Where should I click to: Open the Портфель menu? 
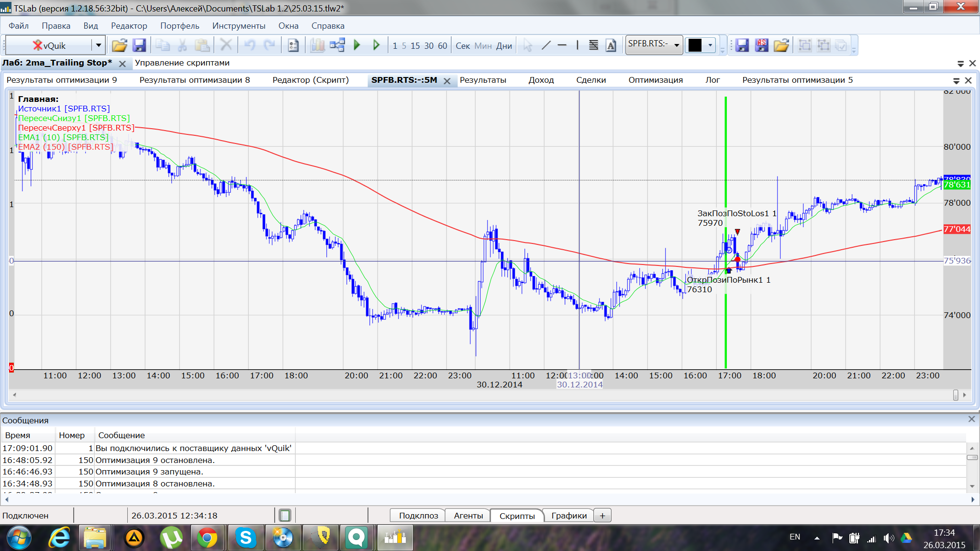[179, 26]
